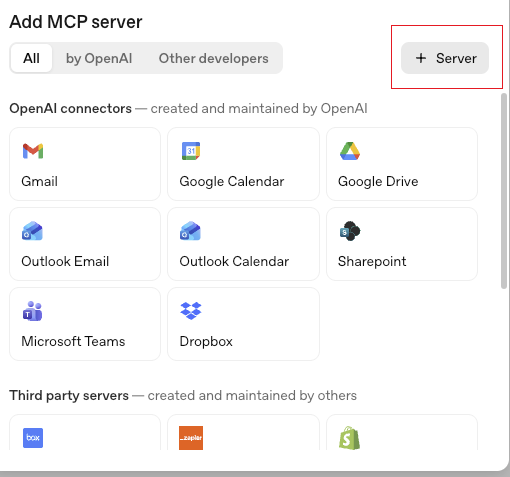The width and height of the screenshot is (510, 477).
Task: Click the Outlook Email icon
Action: tap(32, 231)
